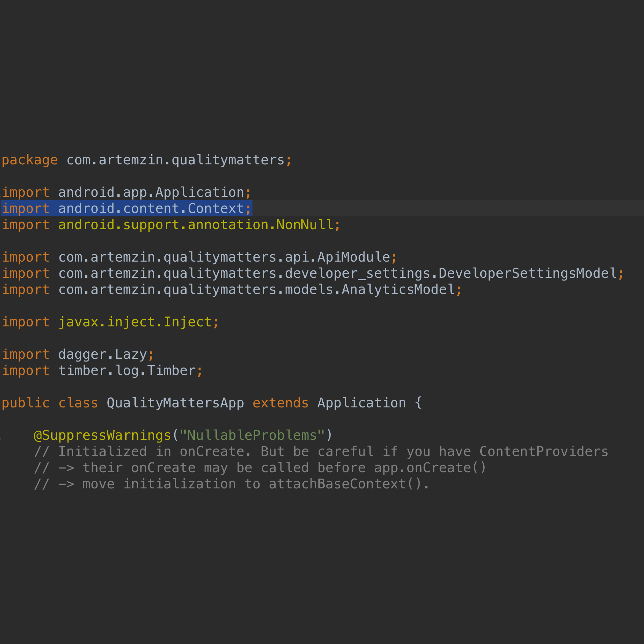Click the extends keyword
Screen dimensions: 644x644
(280, 403)
